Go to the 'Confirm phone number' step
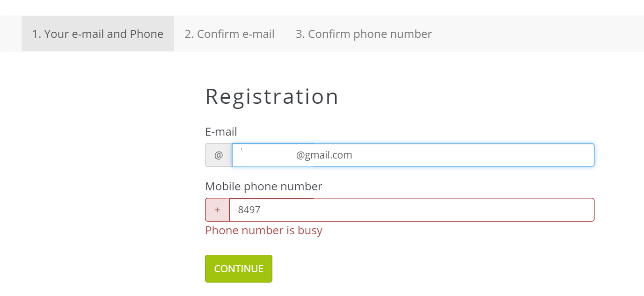 coord(364,34)
